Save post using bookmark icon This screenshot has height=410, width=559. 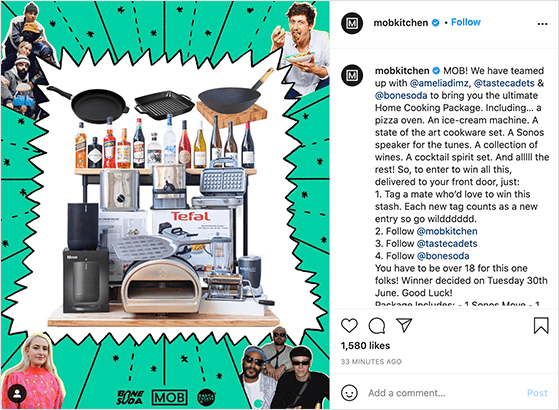coord(541,325)
